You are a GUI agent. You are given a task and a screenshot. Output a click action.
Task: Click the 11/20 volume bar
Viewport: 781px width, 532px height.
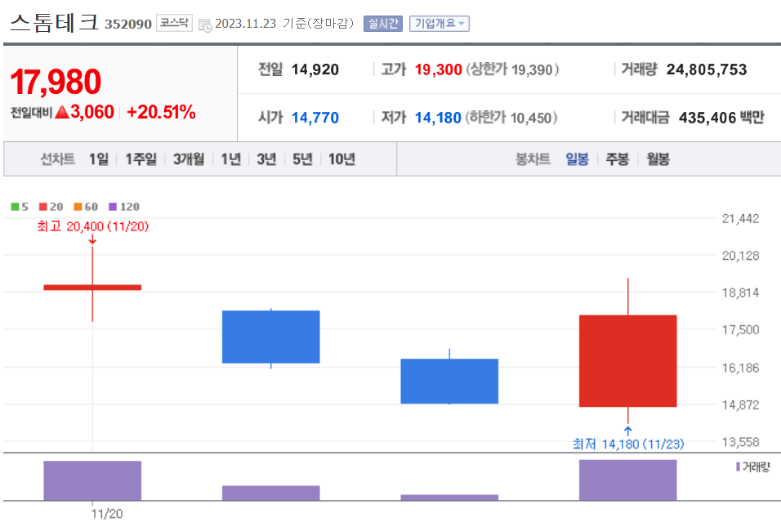[92, 481]
